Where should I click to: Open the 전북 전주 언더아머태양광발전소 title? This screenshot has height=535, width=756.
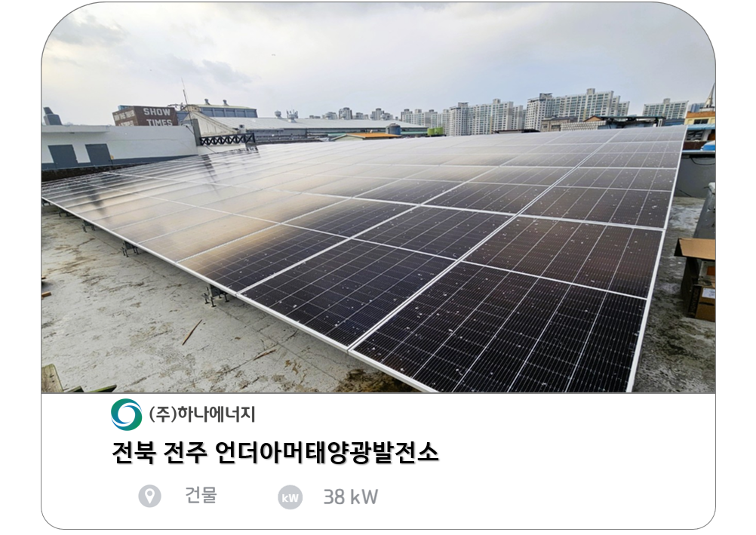(275, 453)
